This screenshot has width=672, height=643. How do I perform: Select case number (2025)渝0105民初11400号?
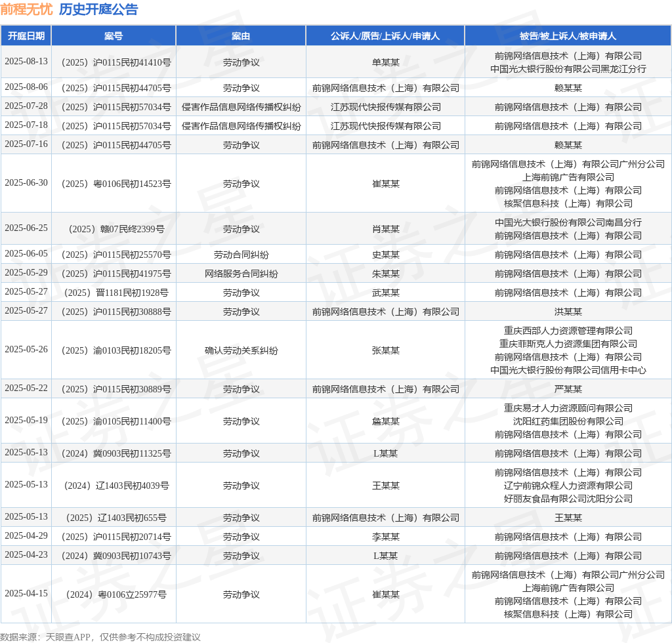coord(114,421)
